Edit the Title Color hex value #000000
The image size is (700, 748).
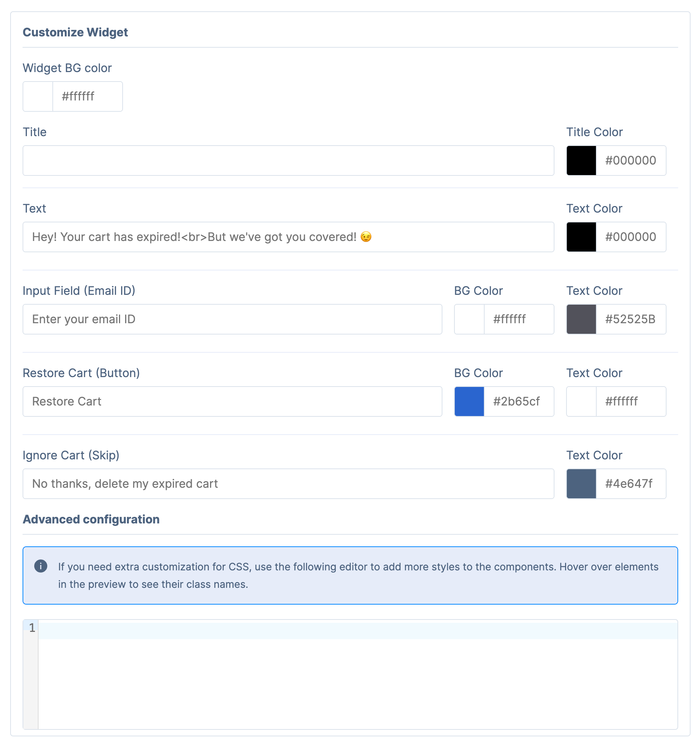click(631, 160)
